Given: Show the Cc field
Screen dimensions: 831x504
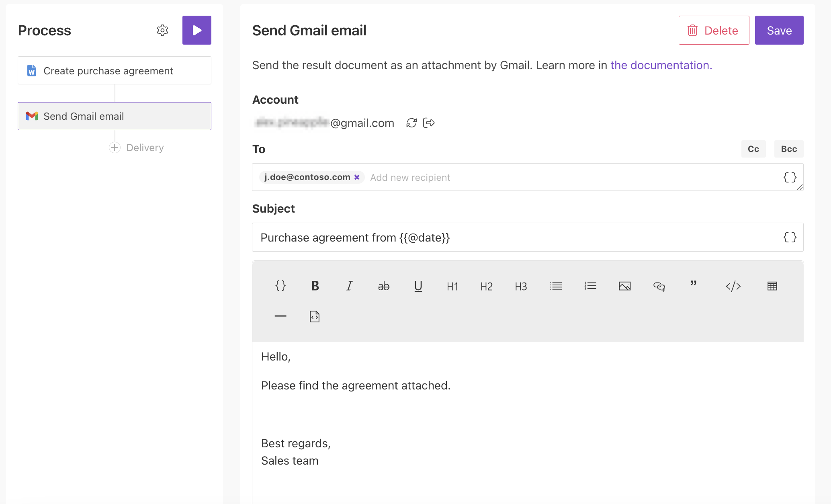Looking at the screenshot, I should 753,149.
